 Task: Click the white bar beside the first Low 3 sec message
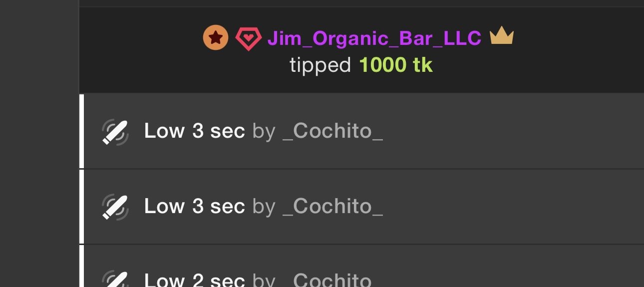[81, 131]
